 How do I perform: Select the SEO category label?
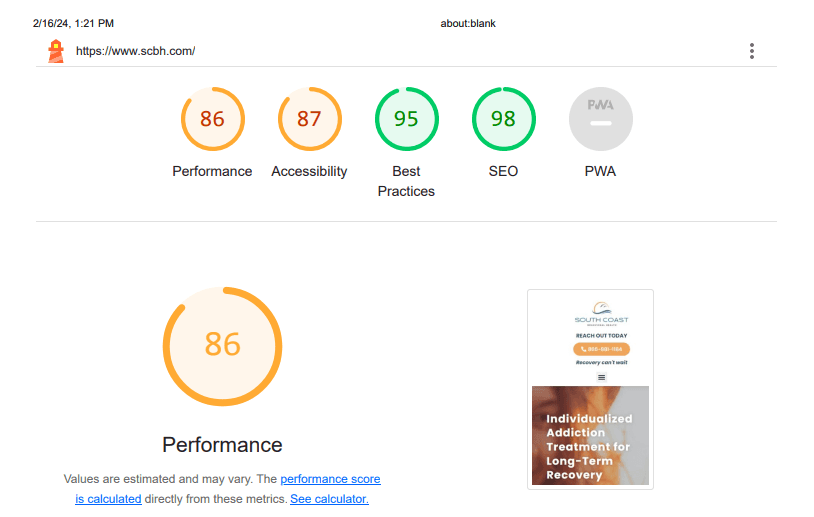[x=503, y=171]
